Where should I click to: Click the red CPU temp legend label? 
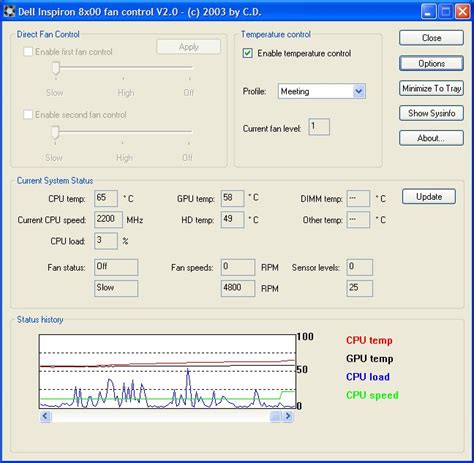point(369,340)
